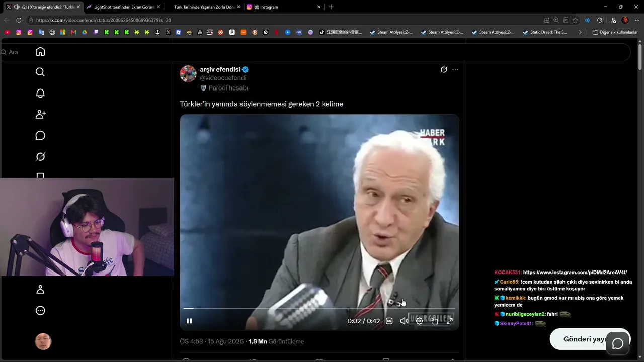Click the nuribilgeceylan2 username in chat
The width and height of the screenshot is (644, 362).
[526, 314]
